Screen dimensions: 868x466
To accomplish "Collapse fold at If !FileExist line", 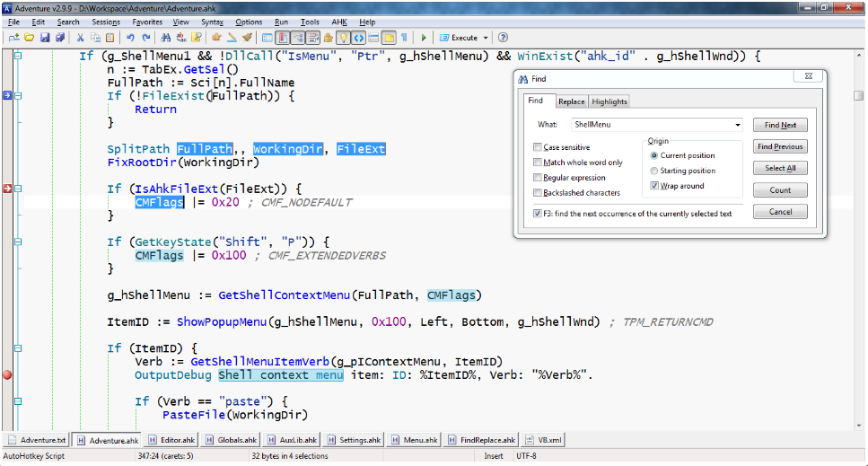I will pyautogui.click(x=18, y=95).
